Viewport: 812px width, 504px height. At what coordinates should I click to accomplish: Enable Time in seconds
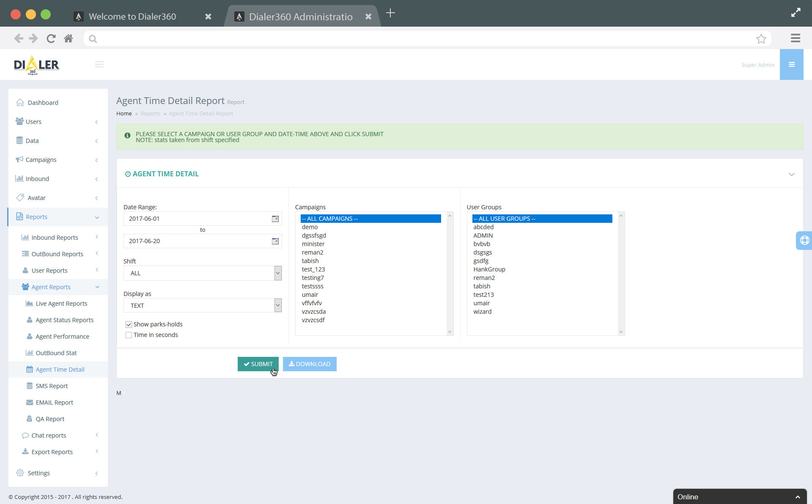click(x=129, y=334)
